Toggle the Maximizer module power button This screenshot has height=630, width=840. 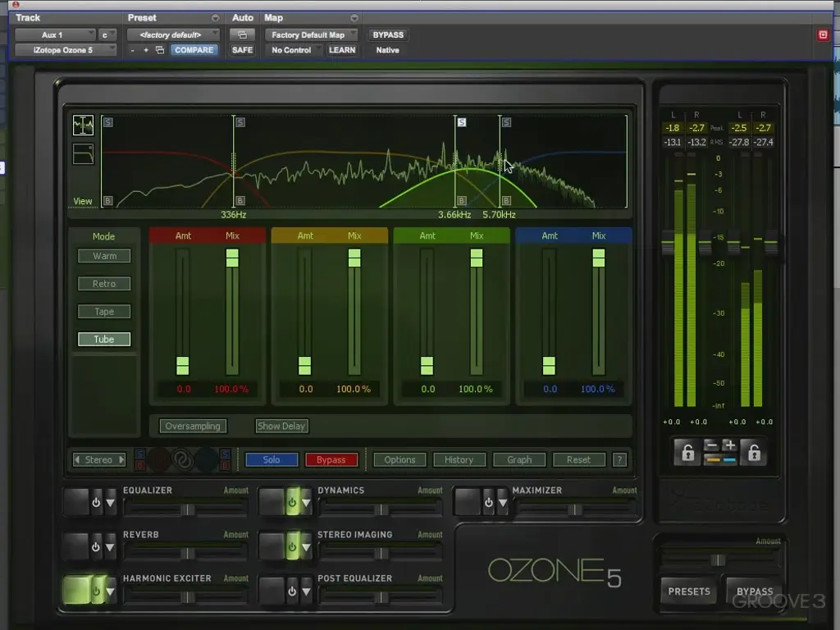click(x=488, y=503)
